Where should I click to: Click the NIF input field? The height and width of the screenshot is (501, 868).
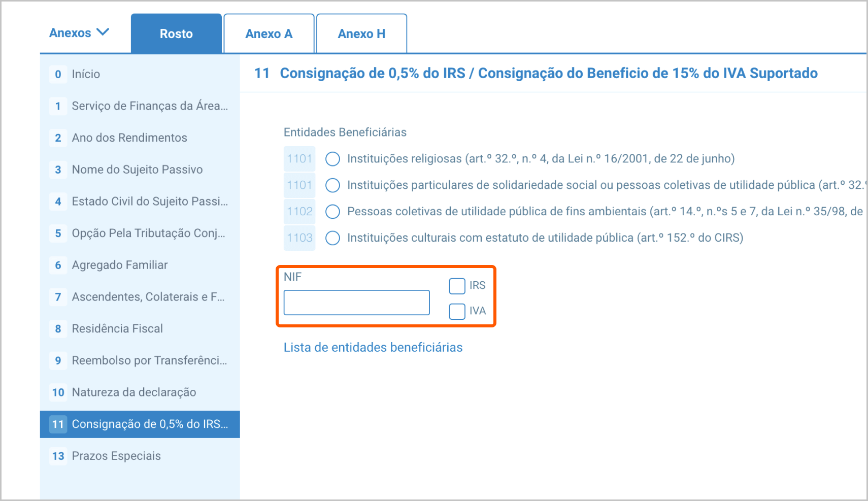click(x=356, y=303)
